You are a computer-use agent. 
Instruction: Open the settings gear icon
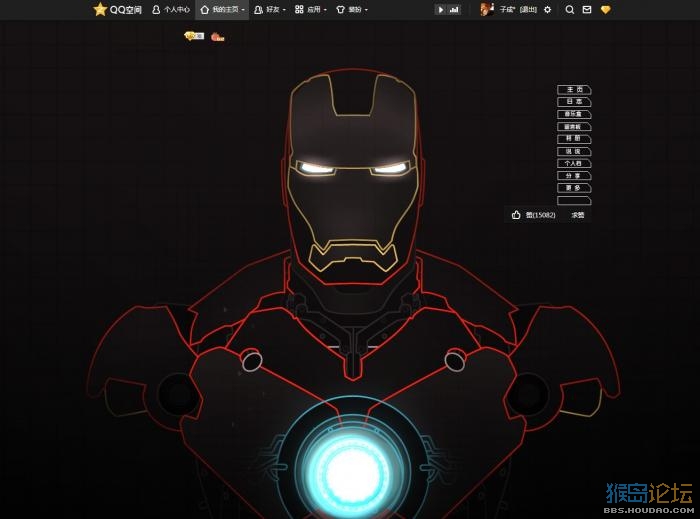click(548, 9)
